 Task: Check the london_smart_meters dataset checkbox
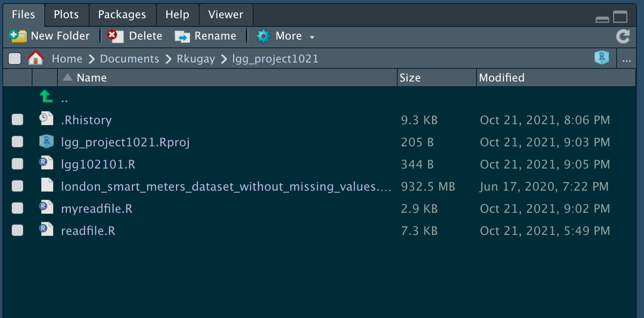(x=17, y=186)
